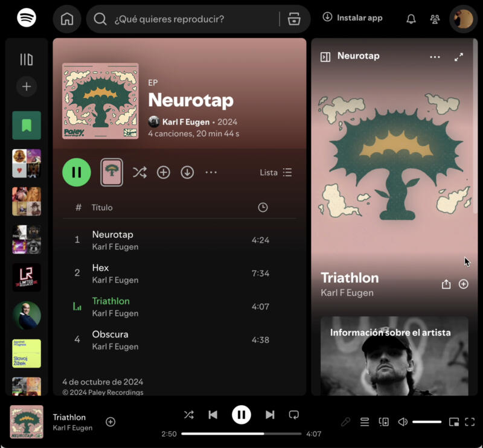The width and height of the screenshot is (483, 448).
Task: Toggle the lyrics microphone icon
Action: (345, 422)
